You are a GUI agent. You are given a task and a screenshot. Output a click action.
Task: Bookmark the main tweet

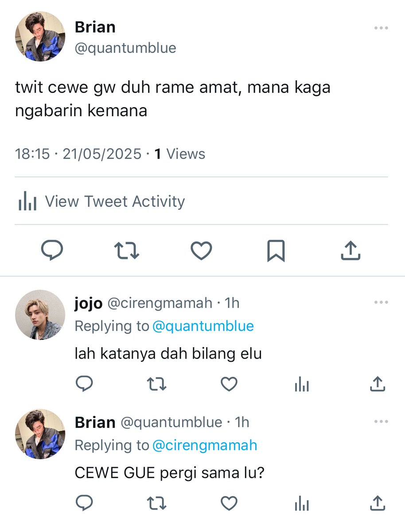276,250
